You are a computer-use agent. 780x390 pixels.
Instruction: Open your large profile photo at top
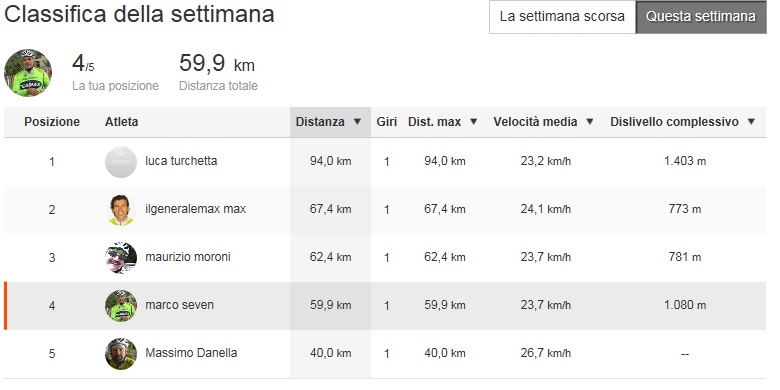[28, 73]
